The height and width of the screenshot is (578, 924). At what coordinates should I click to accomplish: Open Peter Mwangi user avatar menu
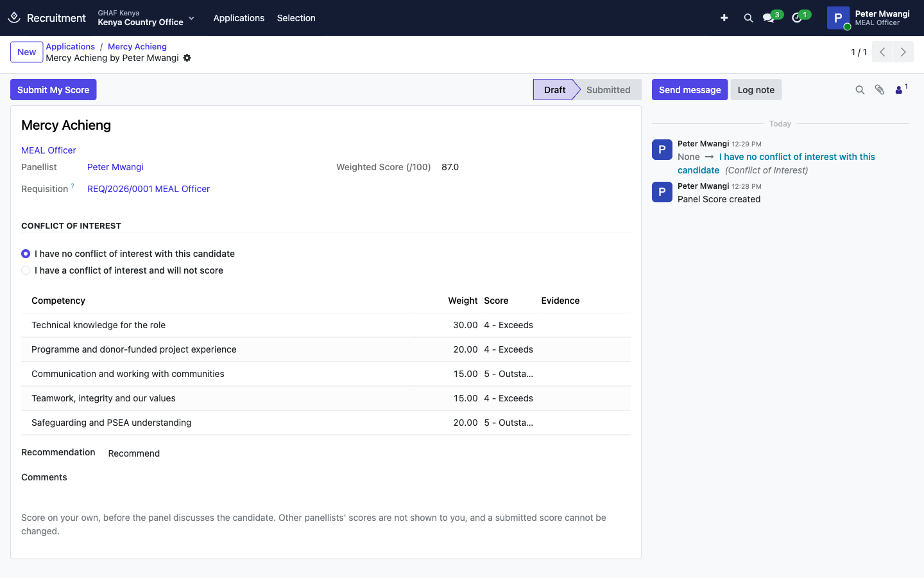[x=838, y=18]
